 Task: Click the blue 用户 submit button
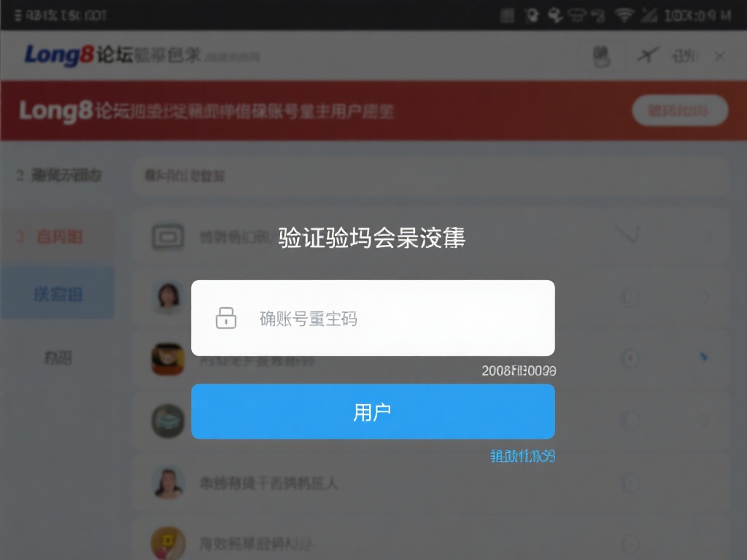tap(373, 412)
